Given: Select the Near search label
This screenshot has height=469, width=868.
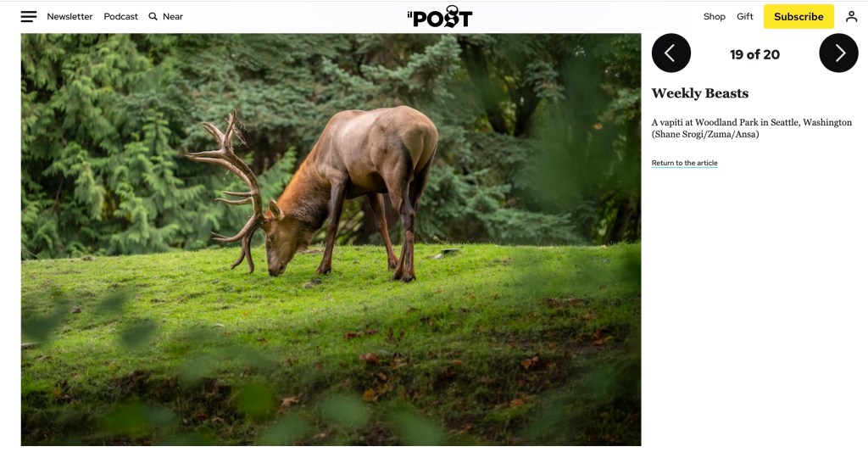Looking at the screenshot, I should pyautogui.click(x=173, y=17).
